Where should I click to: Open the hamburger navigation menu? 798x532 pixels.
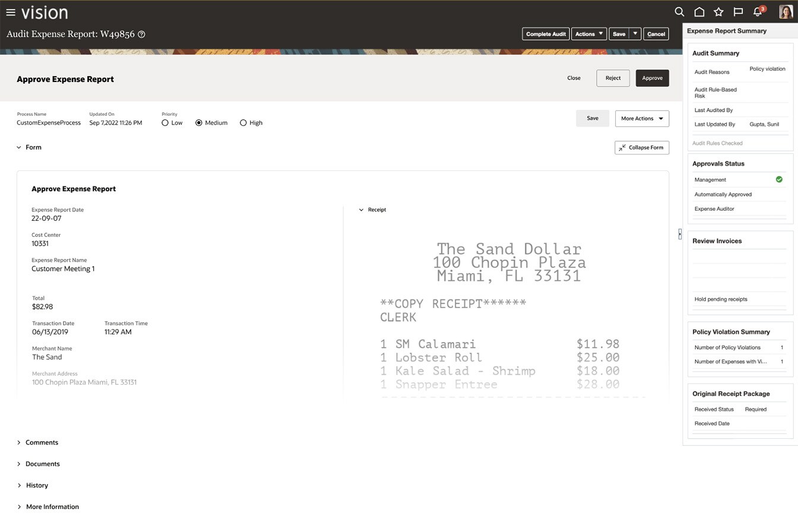[11, 12]
